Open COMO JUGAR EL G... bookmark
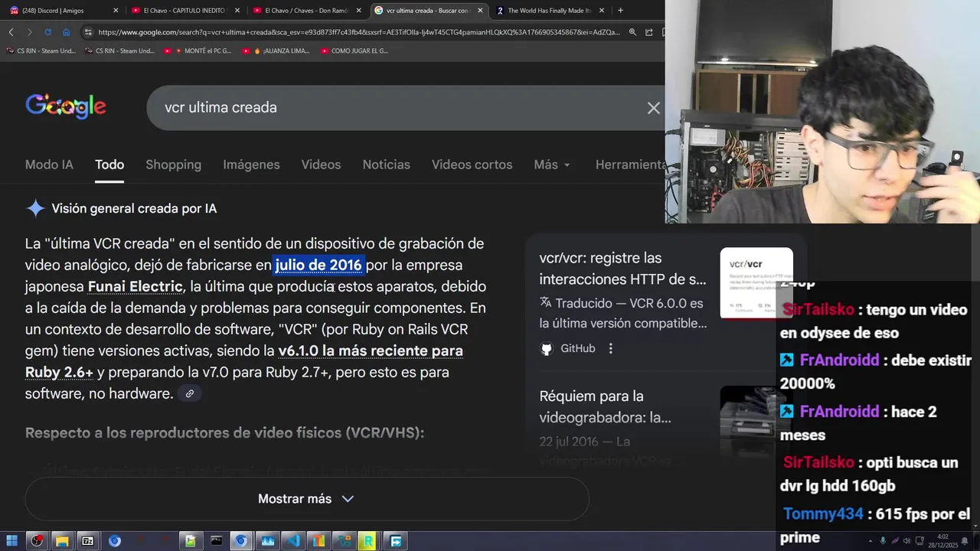The image size is (980, 551). click(x=354, y=51)
